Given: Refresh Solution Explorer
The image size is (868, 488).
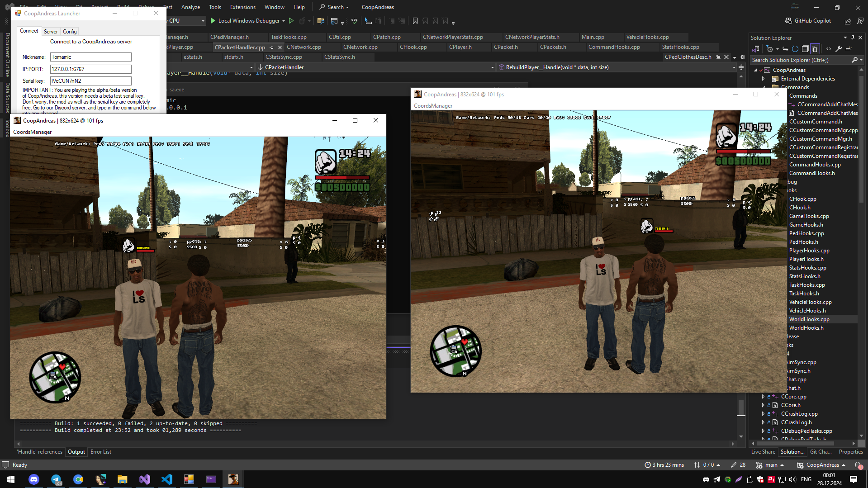Looking at the screenshot, I should click(x=795, y=49).
